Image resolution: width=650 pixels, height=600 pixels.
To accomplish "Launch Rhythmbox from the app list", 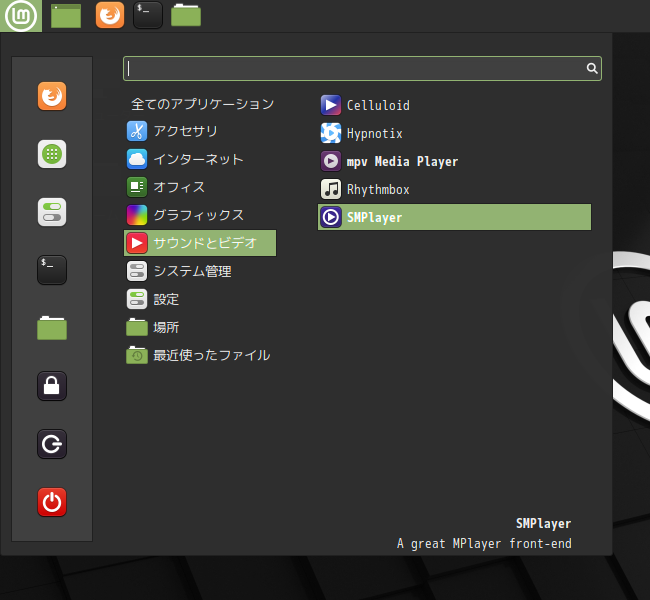I will (x=454, y=189).
